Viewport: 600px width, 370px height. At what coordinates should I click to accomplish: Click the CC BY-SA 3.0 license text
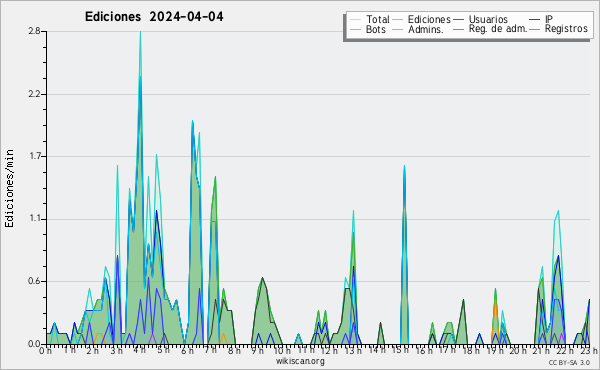(x=569, y=363)
